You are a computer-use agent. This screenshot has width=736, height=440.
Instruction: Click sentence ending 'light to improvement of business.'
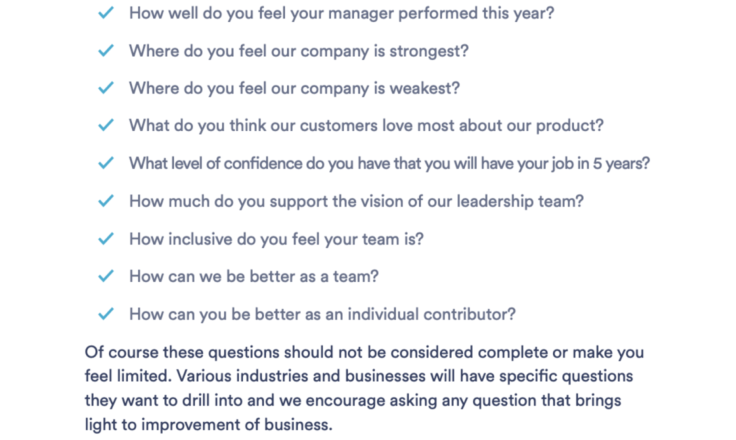(x=209, y=425)
